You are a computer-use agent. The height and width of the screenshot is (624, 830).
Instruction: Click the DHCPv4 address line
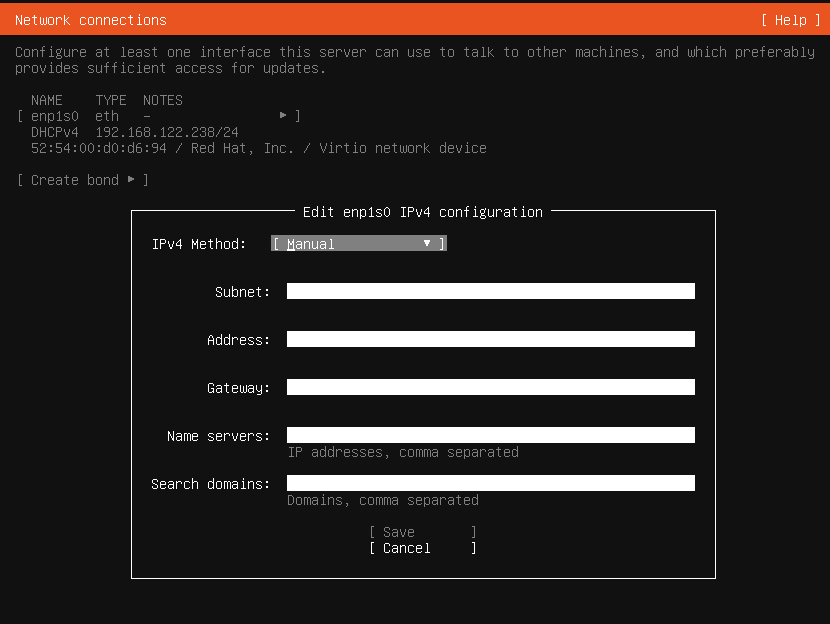[x=135, y=132]
